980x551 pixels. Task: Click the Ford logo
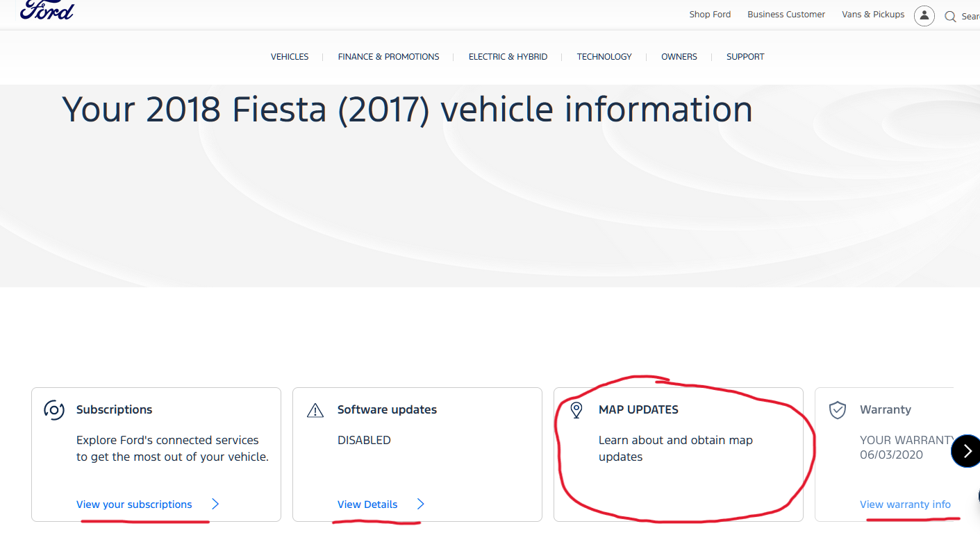[47, 9]
